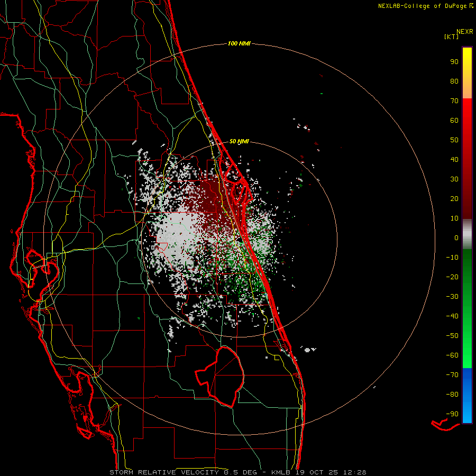Click the positive 20 knot scale value
The image size is (476, 476).
(454, 199)
